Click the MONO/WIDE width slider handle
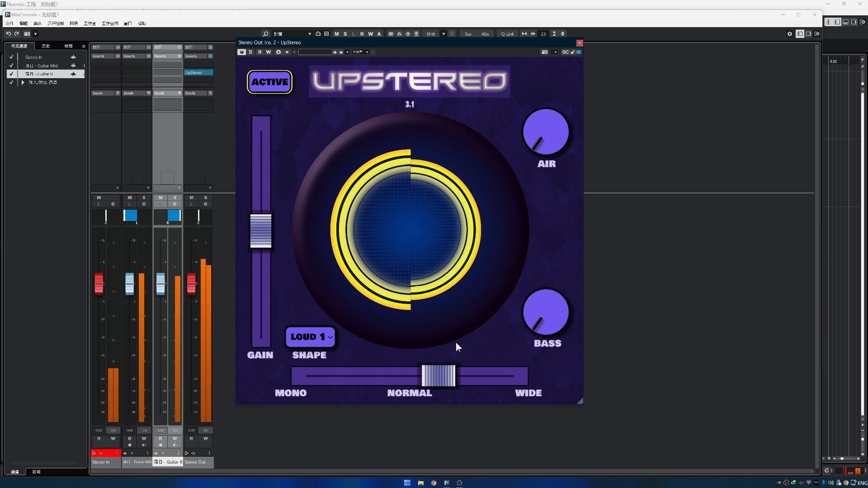Image resolution: width=868 pixels, height=488 pixels. click(438, 376)
